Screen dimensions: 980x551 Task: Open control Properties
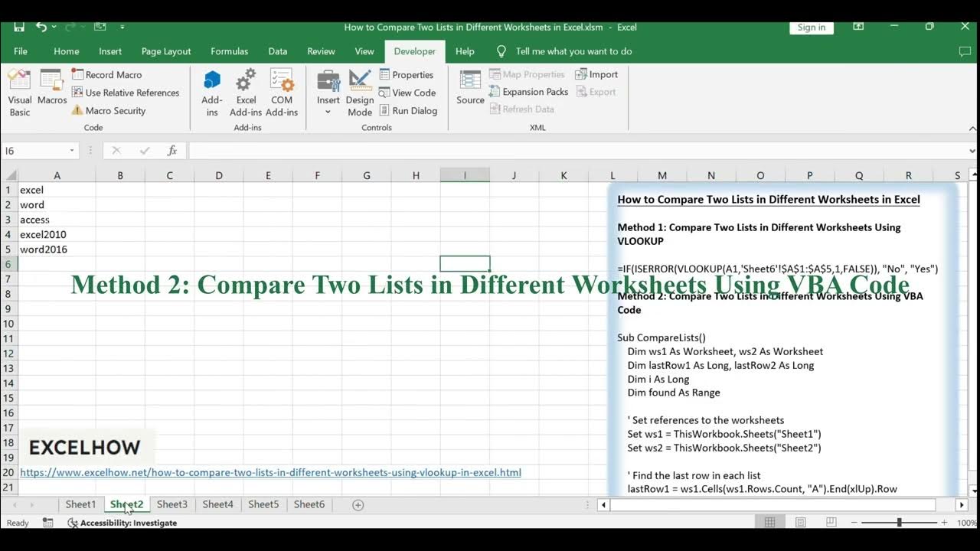[x=407, y=74]
